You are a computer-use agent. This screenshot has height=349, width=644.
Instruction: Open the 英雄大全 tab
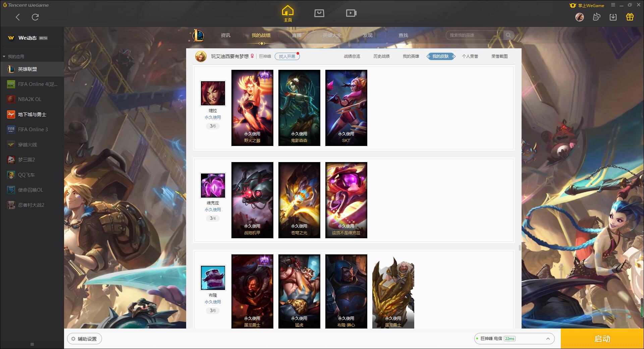(x=332, y=35)
